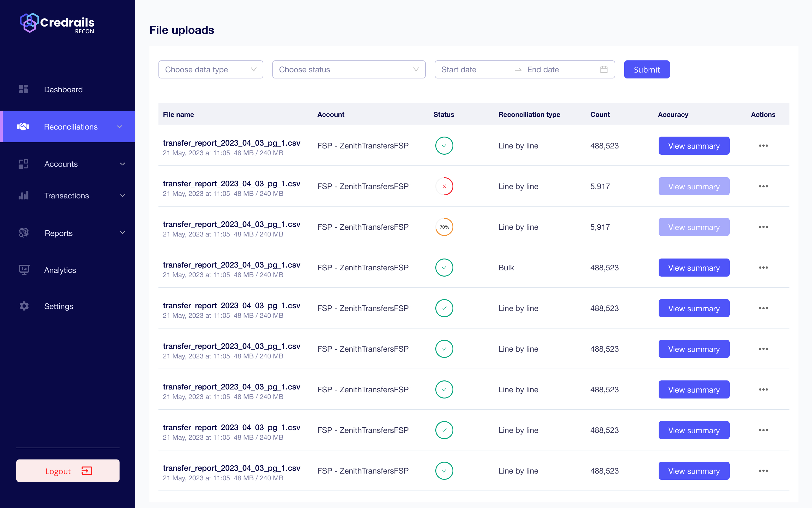Viewport: 812px width, 508px height.
Task: Click the logout arrow icon
Action: (x=87, y=471)
